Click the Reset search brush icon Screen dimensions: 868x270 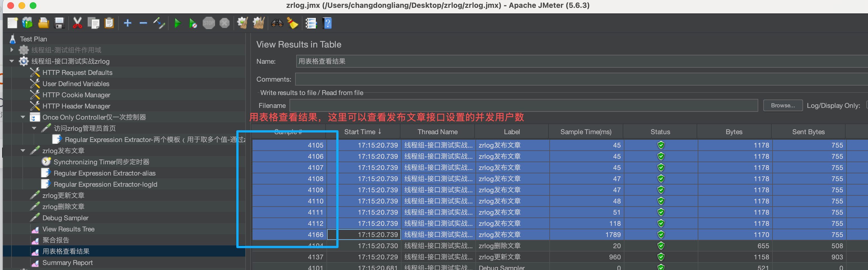point(293,23)
